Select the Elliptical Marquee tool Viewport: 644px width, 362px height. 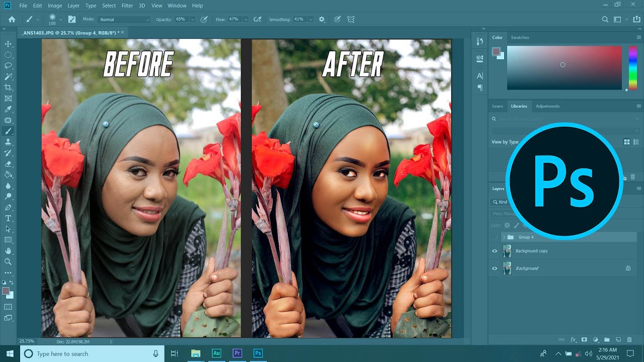8,55
